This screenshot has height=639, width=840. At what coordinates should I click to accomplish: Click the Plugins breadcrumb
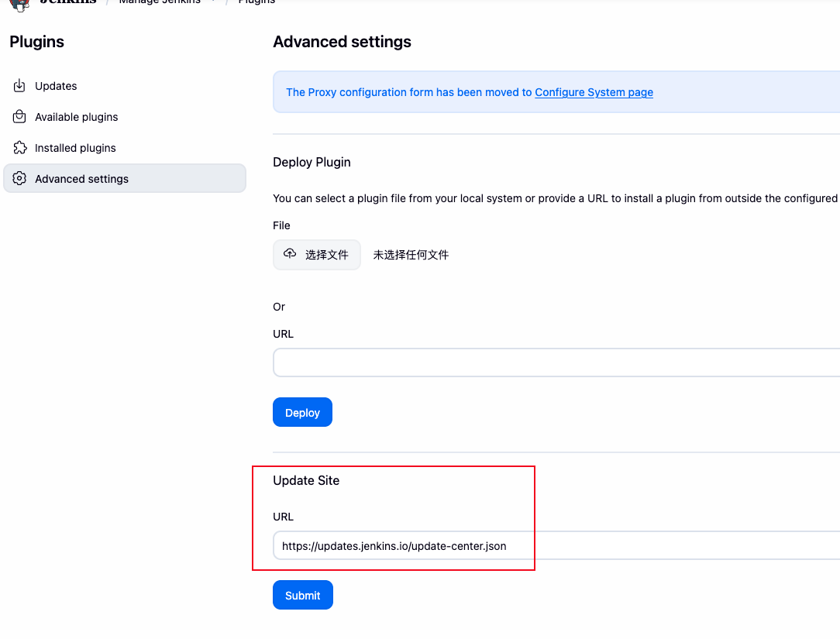[256, 2]
